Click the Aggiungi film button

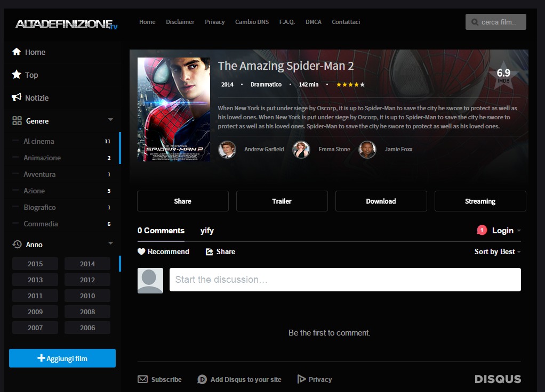[x=62, y=358]
